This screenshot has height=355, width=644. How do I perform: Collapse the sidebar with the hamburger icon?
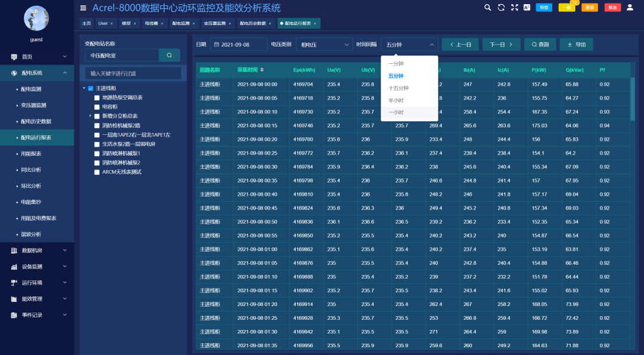coord(83,8)
